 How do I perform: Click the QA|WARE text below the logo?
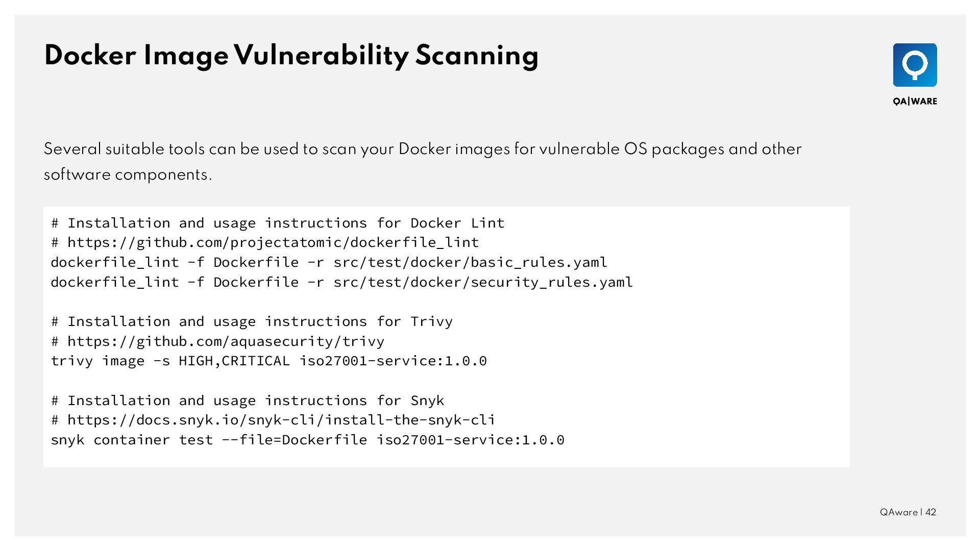[915, 102]
